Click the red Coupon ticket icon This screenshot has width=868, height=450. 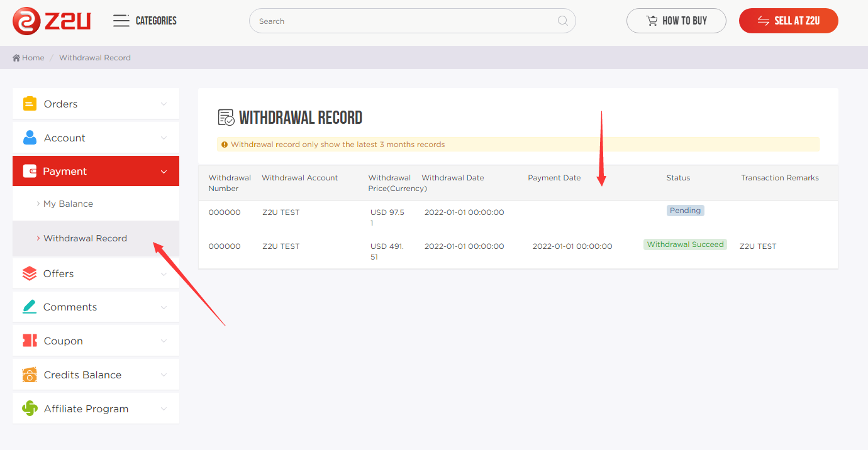pos(30,341)
